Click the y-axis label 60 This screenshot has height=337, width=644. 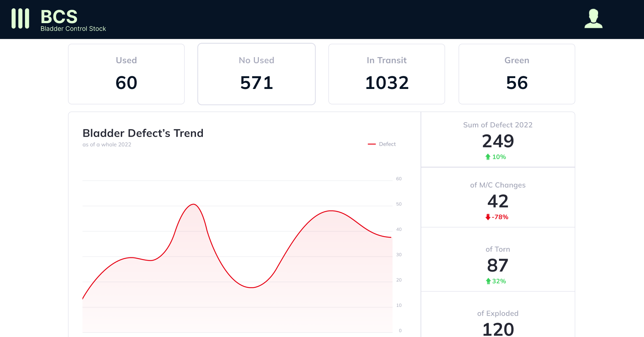(399, 179)
